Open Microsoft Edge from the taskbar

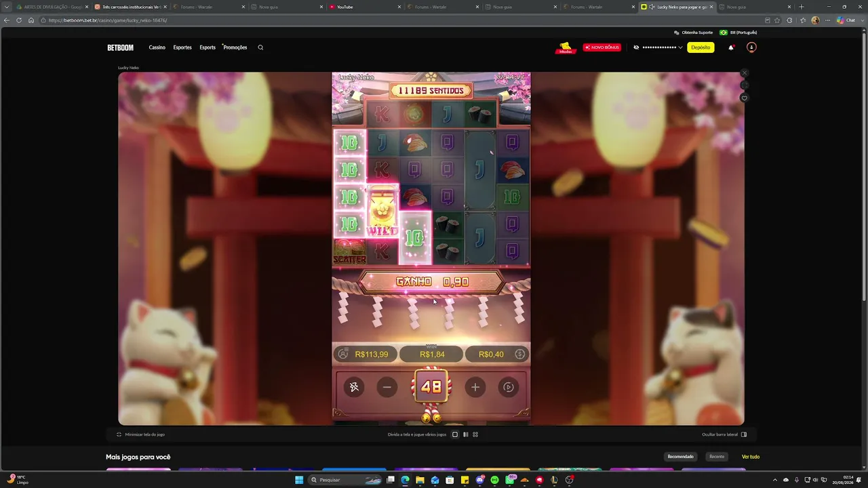click(x=405, y=480)
